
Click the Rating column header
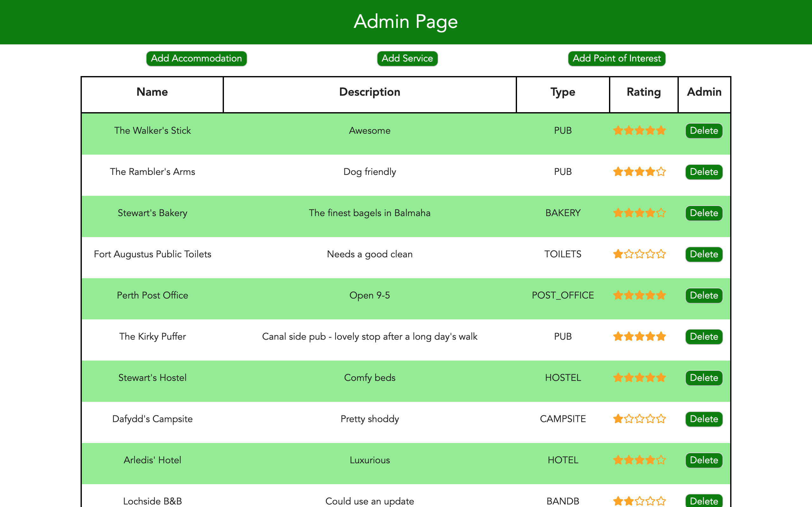pyautogui.click(x=643, y=92)
